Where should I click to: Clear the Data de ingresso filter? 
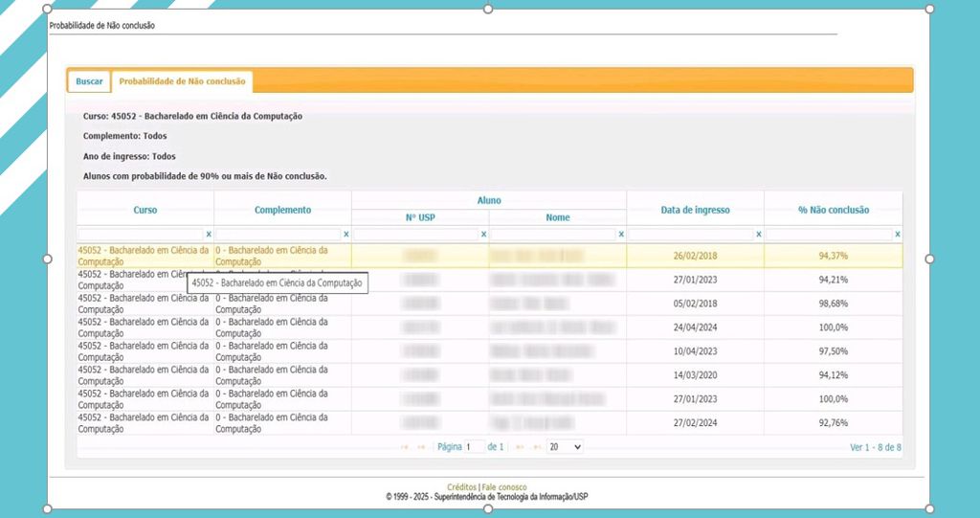click(x=759, y=234)
